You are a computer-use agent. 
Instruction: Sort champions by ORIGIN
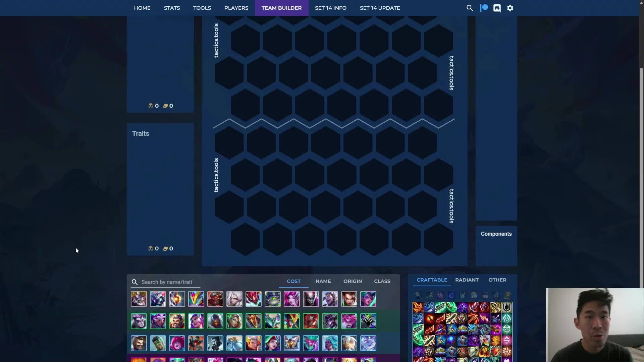pyautogui.click(x=353, y=281)
